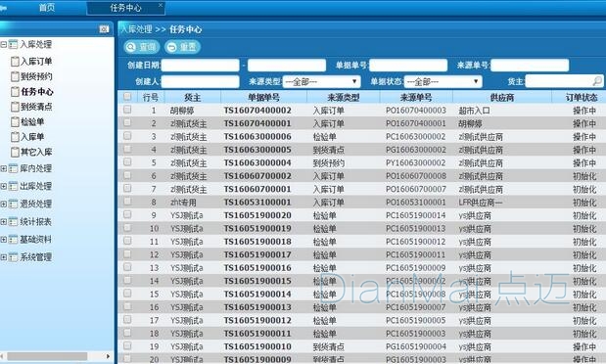
Task: Focus the 创建日期 end date field
Action: pyautogui.click(x=287, y=65)
